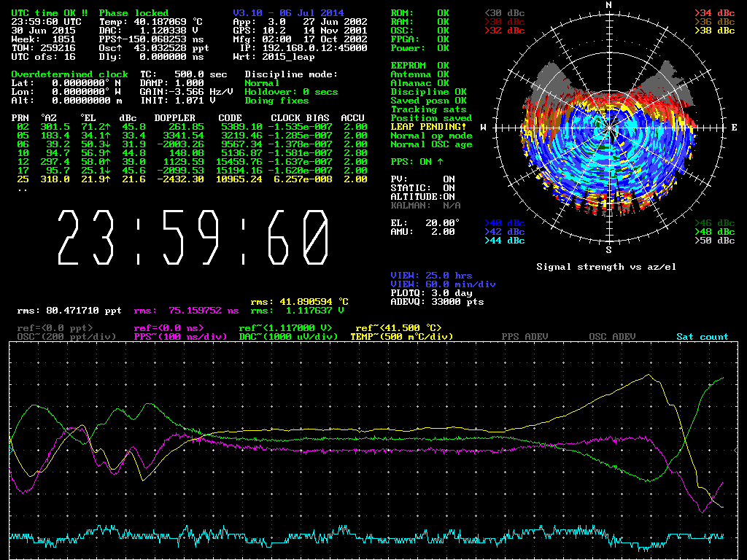The height and width of the screenshot is (560, 747).
Task: Click the "Saved posn OK" status line
Action: (x=429, y=101)
